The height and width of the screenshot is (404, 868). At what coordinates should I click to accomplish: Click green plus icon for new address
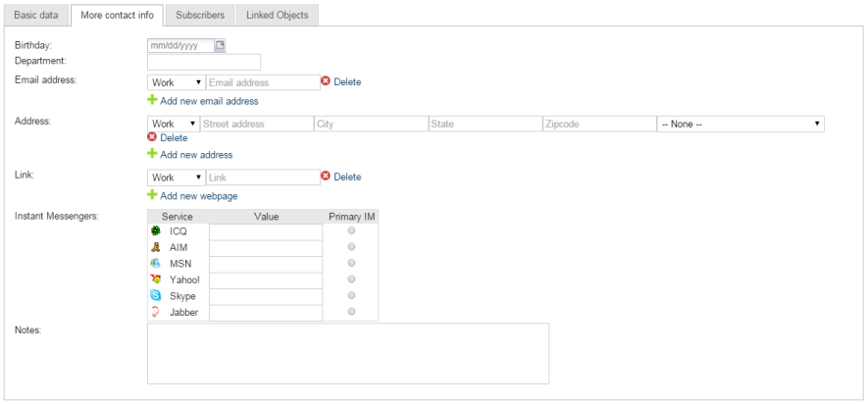click(152, 154)
